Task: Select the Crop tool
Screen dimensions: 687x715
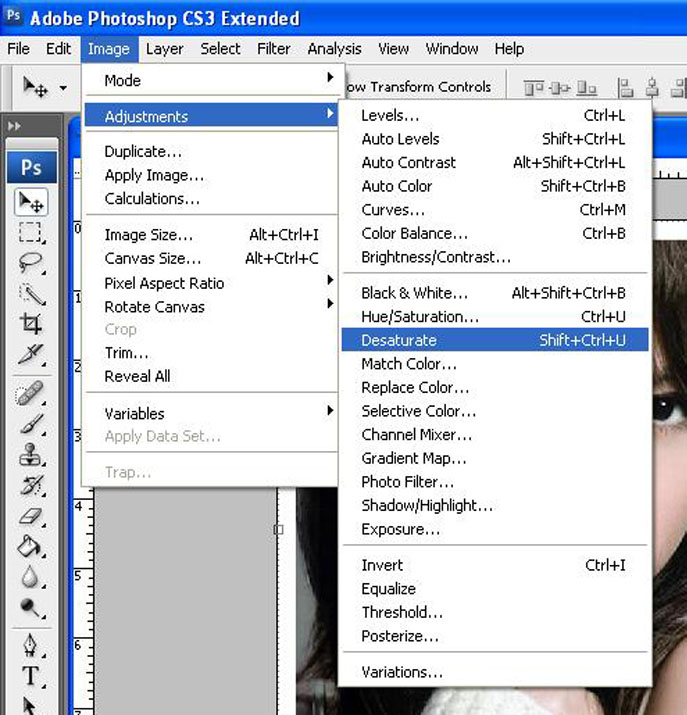Action: 31,323
